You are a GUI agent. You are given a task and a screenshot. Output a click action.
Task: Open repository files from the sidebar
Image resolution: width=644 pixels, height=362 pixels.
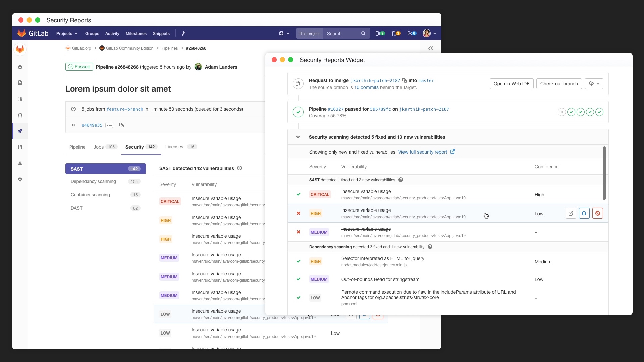tap(20, 82)
